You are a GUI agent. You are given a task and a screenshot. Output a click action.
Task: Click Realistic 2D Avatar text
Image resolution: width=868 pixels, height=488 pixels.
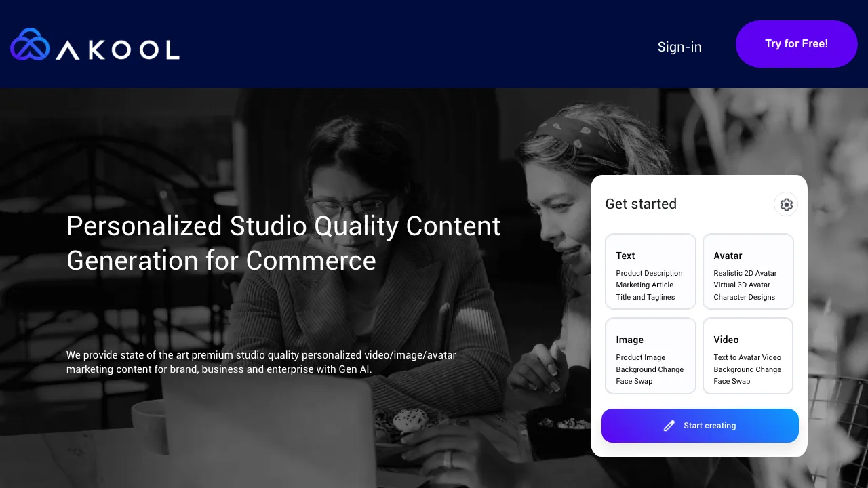tap(745, 273)
